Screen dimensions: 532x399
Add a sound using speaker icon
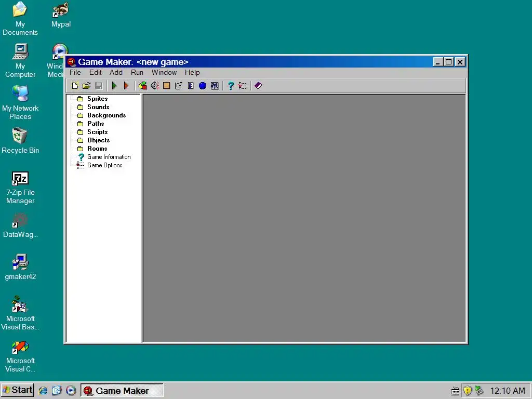(155, 86)
